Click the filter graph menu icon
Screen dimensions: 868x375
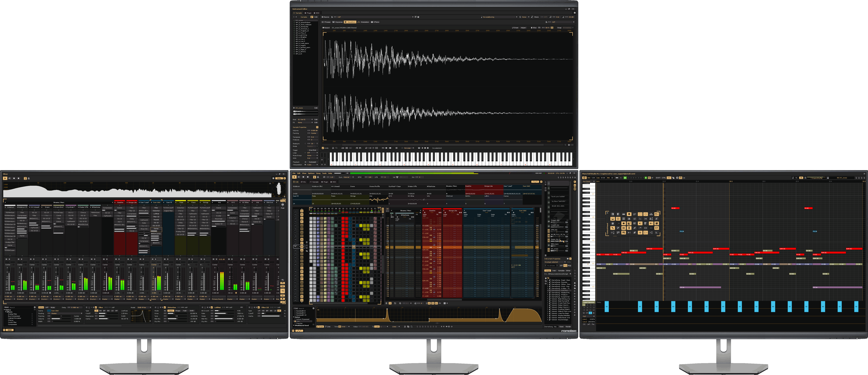coord(150,321)
